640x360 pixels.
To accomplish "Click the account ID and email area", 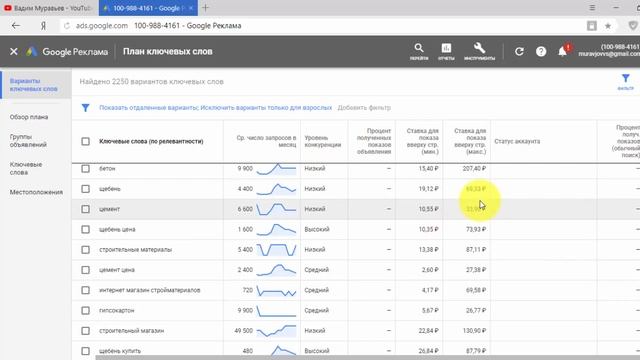I will point(609,50).
